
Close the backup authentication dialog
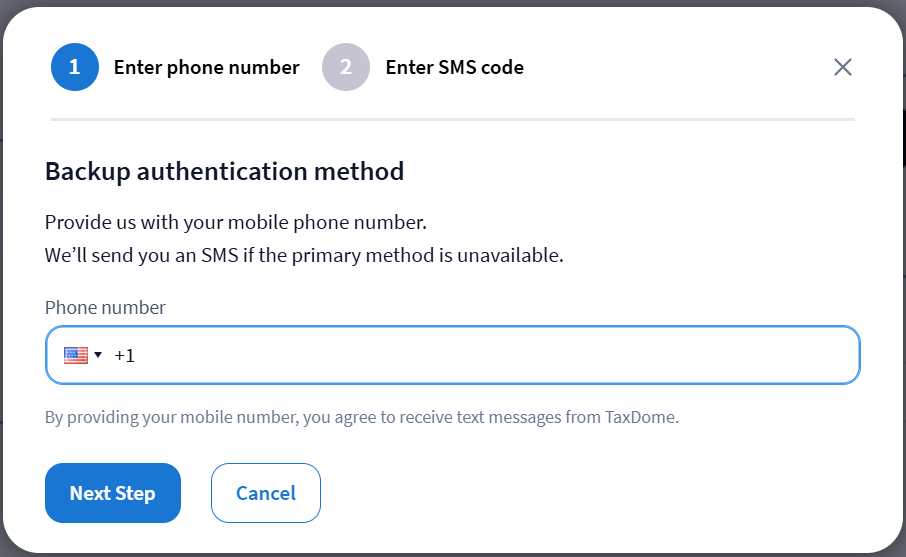(x=843, y=67)
